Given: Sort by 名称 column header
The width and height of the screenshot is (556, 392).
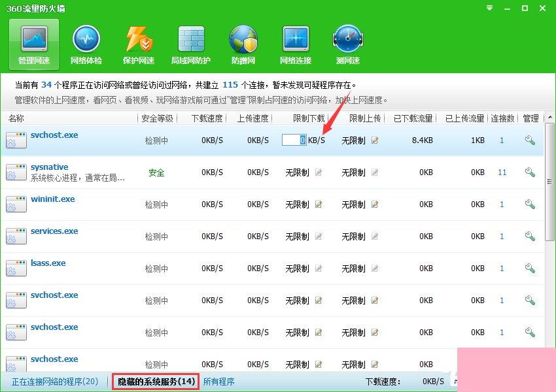Looking at the screenshot, I should pos(16,118).
